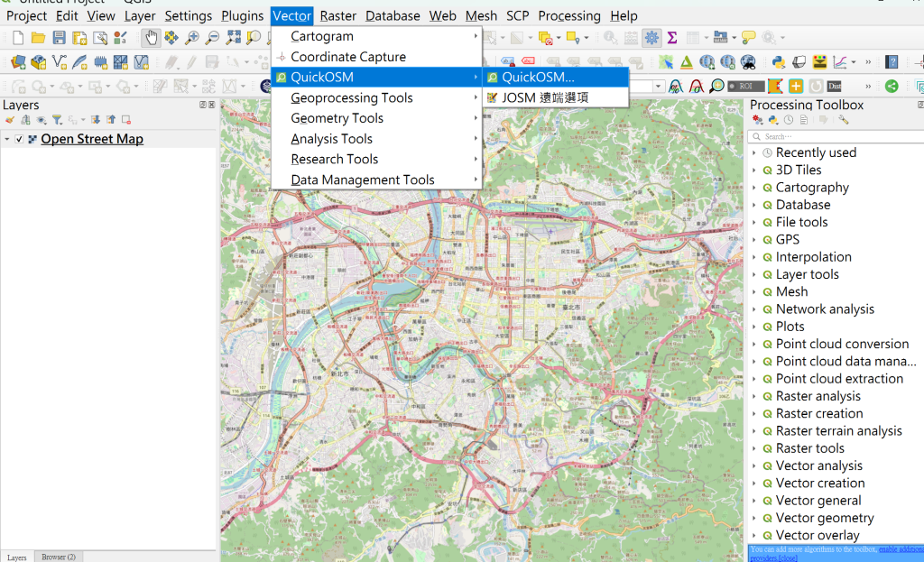This screenshot has width=924, height=562.
Task: Open Data Management Tools submenu
Action: click(376, 180)
